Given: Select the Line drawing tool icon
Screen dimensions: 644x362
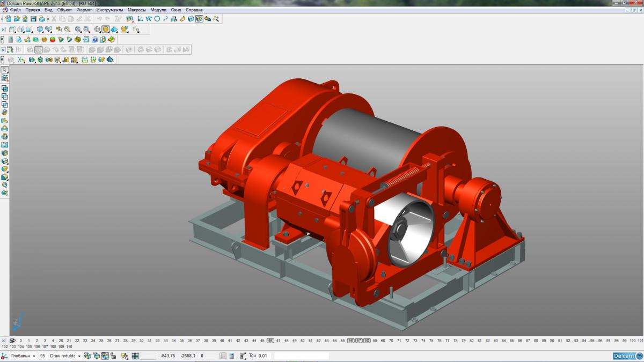Looking at the screenshot, I should coord(149,19).
